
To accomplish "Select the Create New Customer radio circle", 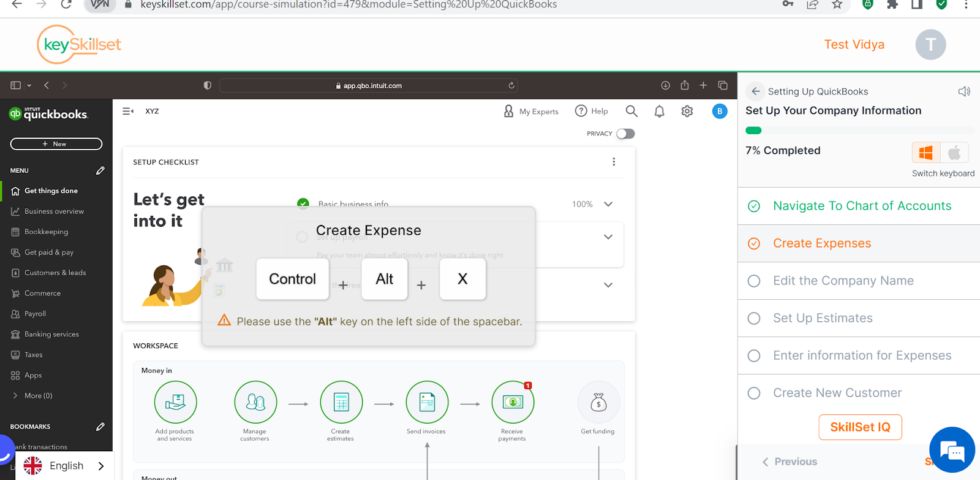I will point(754,393).
